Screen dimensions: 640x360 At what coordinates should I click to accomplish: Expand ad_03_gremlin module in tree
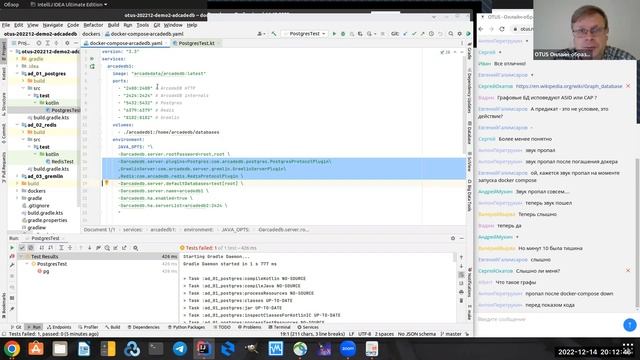(18, 176)
